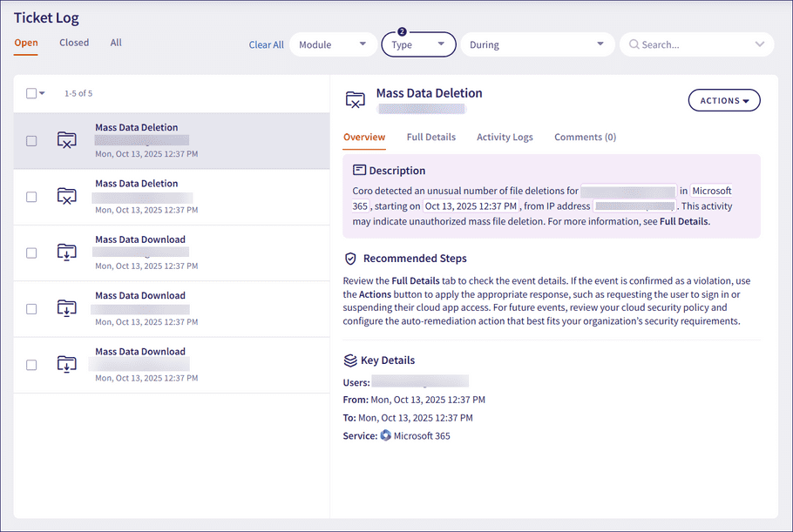Click the Recommended Steps shield icon
The width and height of the screenshot is (793, 532).
pos(350,259)
